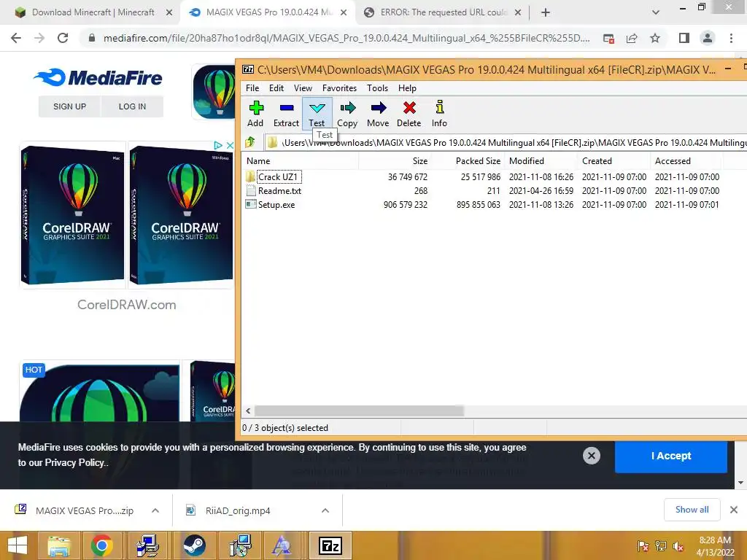
Task: Open Chrome profile avatar
Action: (708, 38)
